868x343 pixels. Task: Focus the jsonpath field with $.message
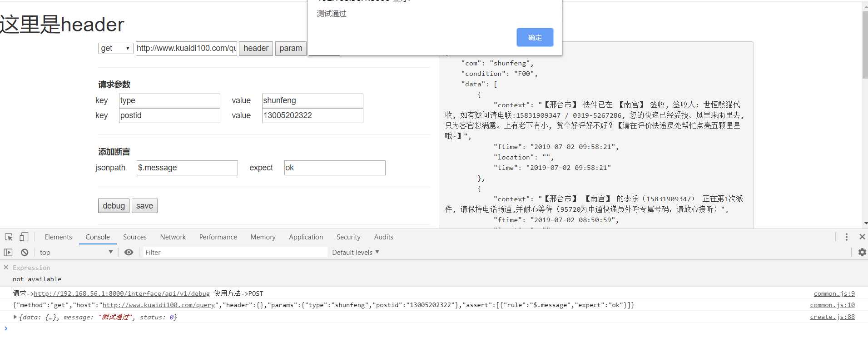coord(187,168)
